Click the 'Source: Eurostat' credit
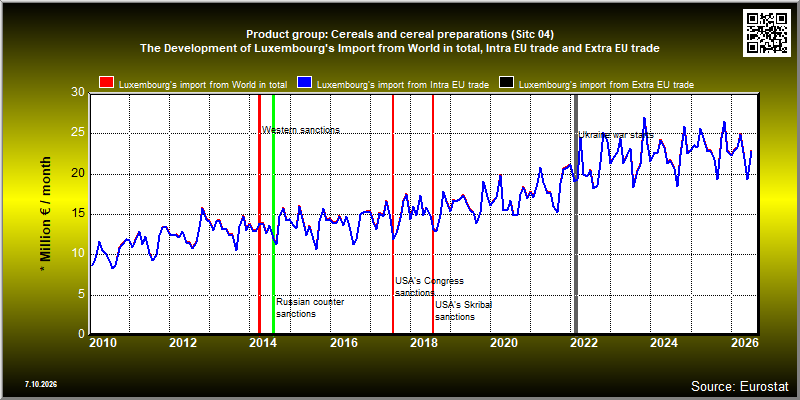The image size is (800, 400). [x=740, y=386]
